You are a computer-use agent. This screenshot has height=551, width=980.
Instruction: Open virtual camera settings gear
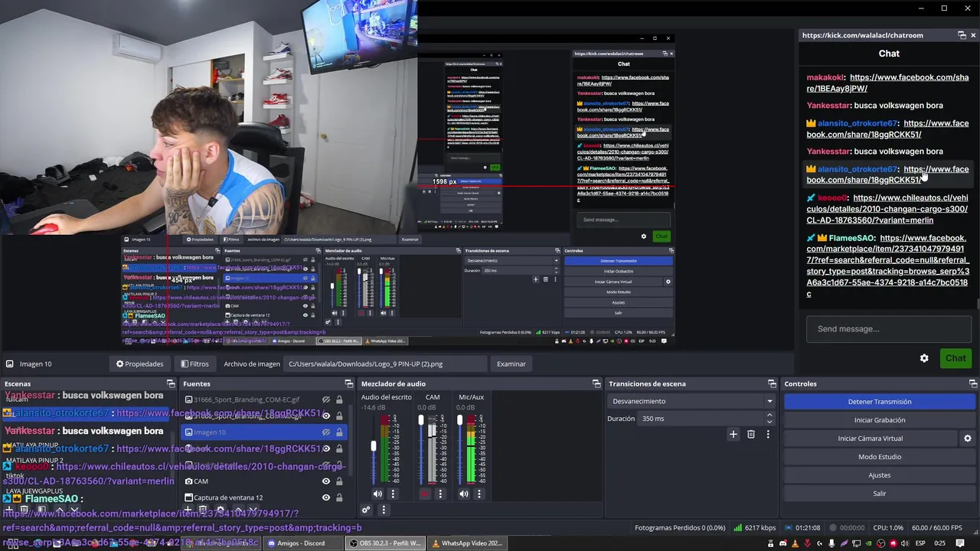point(968,439)
